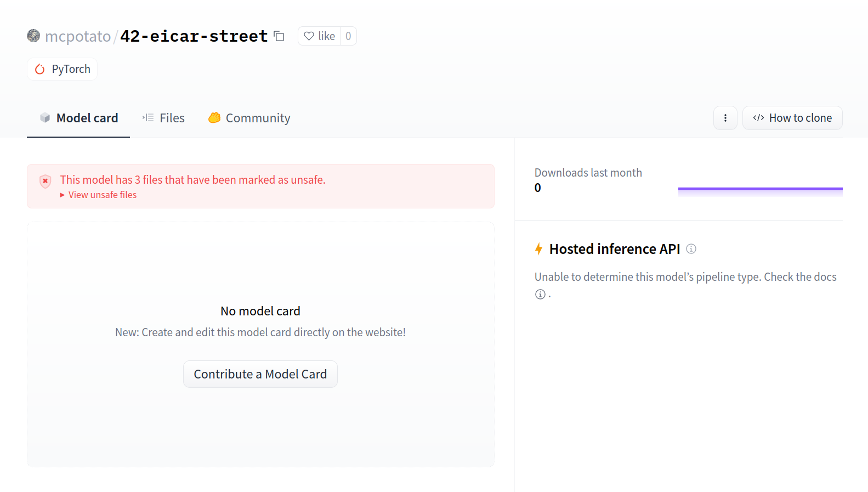
Task: Click the docs info icon below pipeline message
Action: (x=540, y=295)
